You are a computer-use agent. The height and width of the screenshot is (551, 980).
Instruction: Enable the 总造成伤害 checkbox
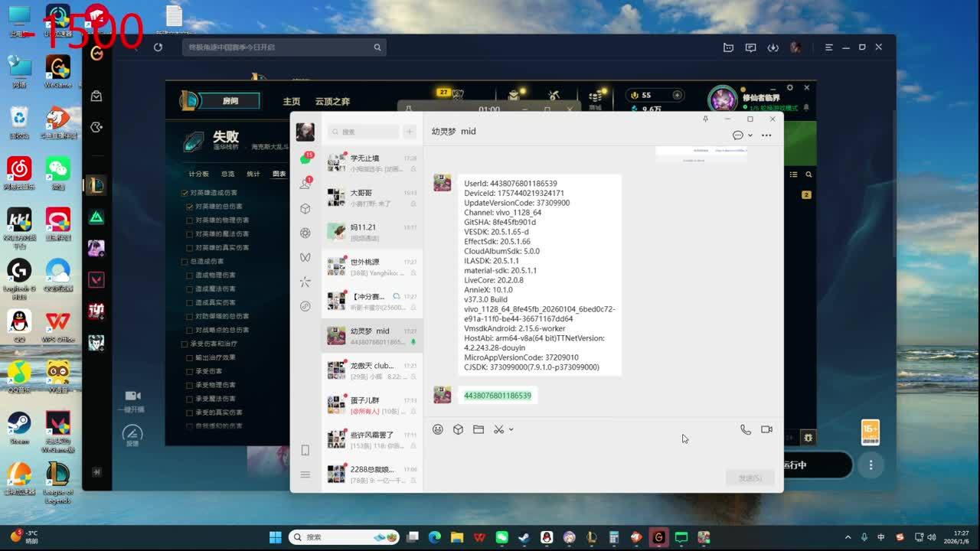pos(185,262)
